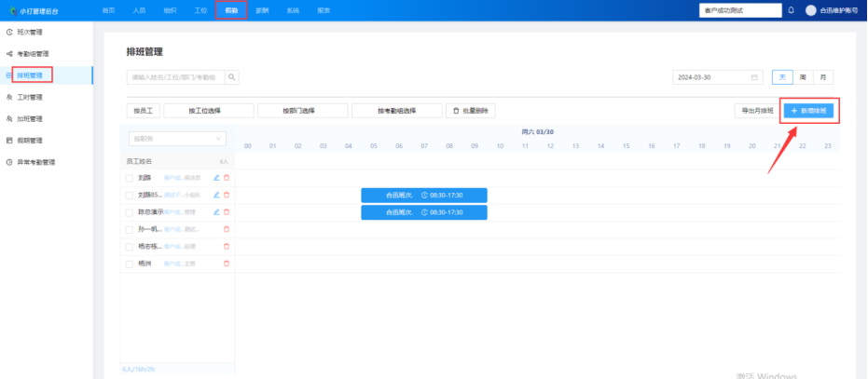Open the 系统 tab
The image size is (868, 379).
click(293, 10)
